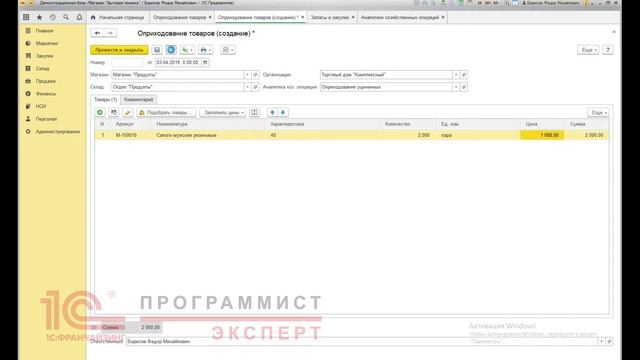Select the Комментарий tab
640x360 pixels.
tap(138, 99)
